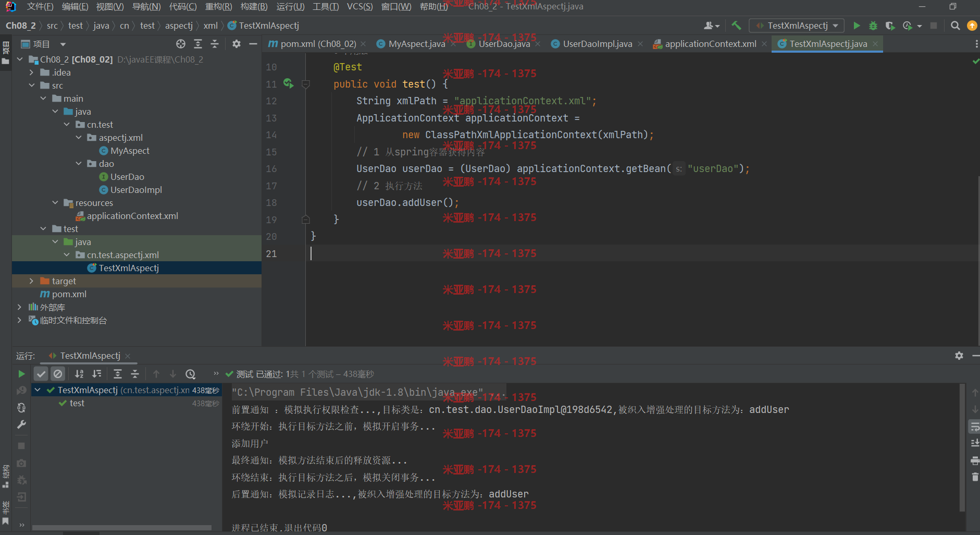Select UserDaoImpl in project tree
Screen dimensions: 980x535
[136, 190]
